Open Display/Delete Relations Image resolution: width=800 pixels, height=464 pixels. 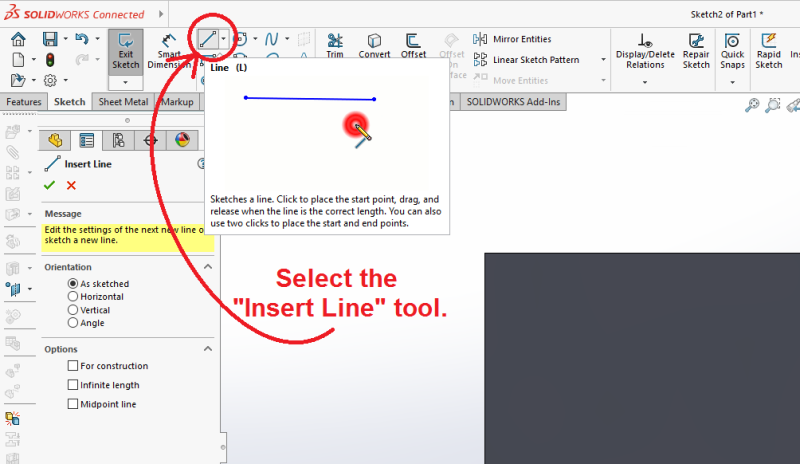click(x=645, y=51)
